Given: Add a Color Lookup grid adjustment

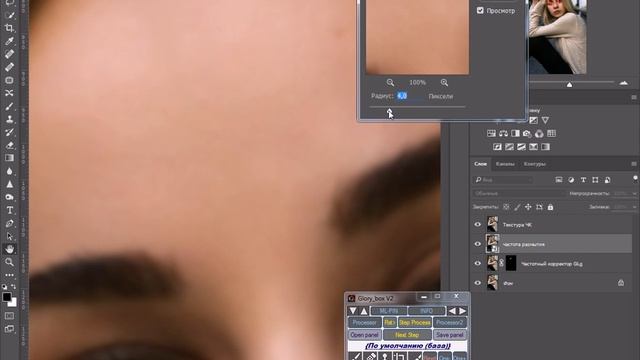Looking at the screenshot, I should pyautogui.click(x=551, y=133).
